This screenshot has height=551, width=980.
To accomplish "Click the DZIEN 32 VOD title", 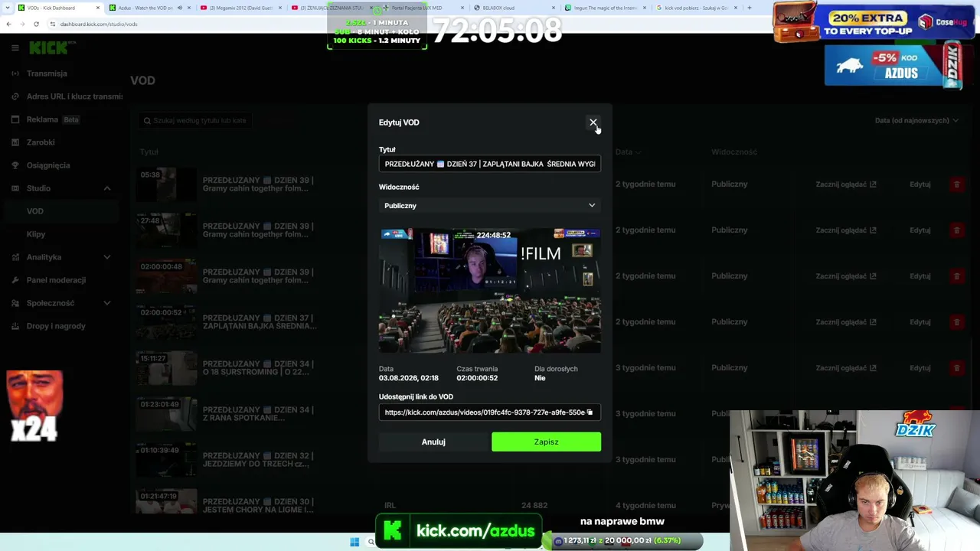I will coord(257,460).
